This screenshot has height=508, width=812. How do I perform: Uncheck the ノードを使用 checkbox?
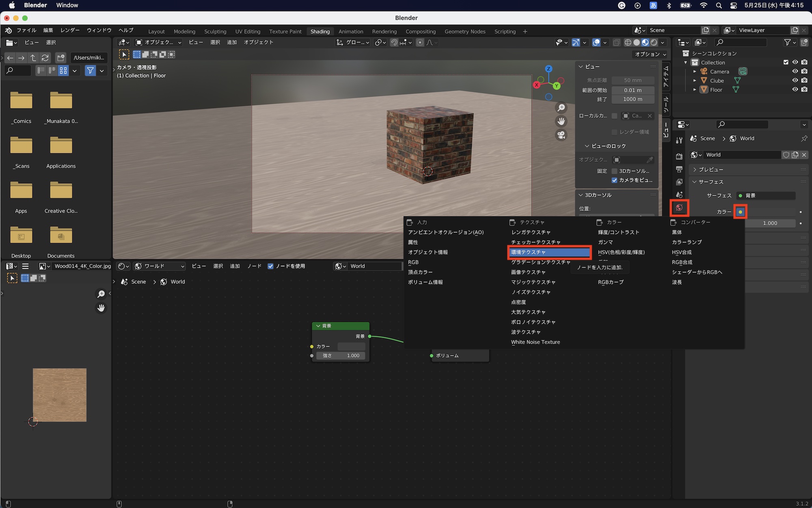click(x=270, y=266)
